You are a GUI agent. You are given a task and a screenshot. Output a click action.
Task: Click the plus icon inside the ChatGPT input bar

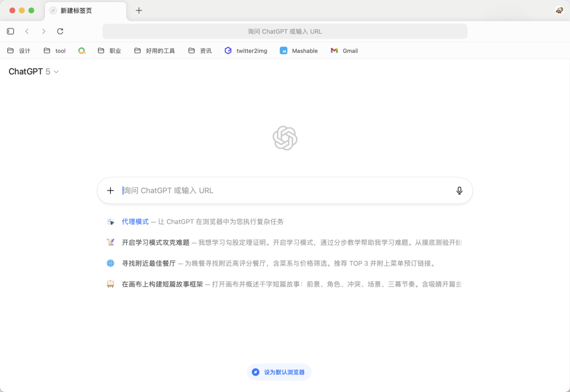click(110, 190)
